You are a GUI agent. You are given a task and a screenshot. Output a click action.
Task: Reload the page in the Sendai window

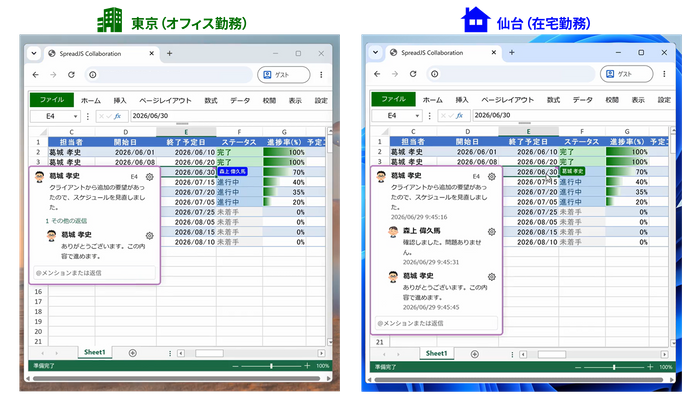click(413, 74)
